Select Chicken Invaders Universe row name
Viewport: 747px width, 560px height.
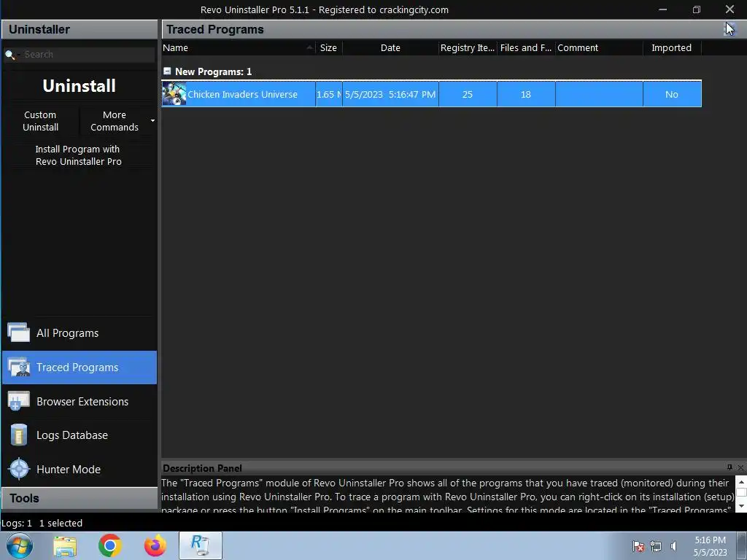pyautogui.click(x=242, y=94)
